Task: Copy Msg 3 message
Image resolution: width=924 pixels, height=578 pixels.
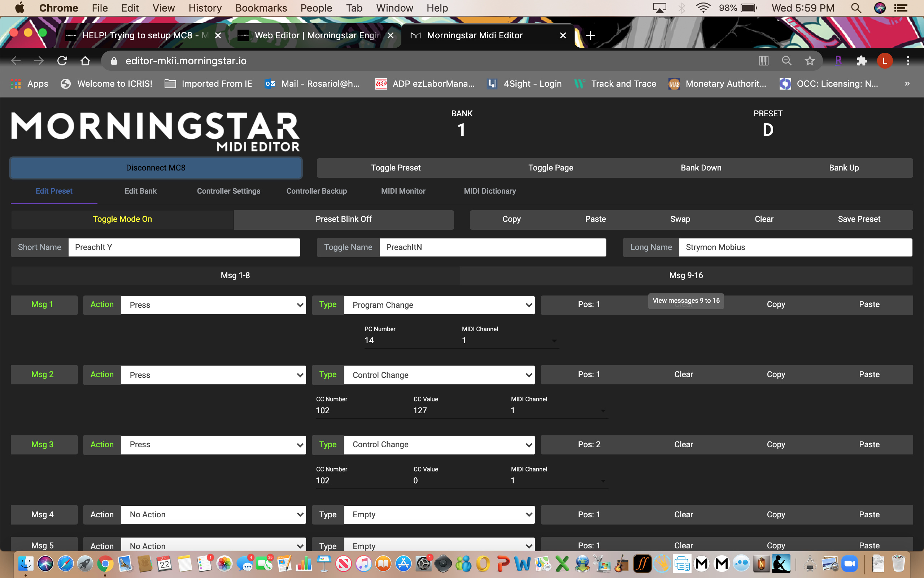Action: pyautogui.click(x=776, y=445)
